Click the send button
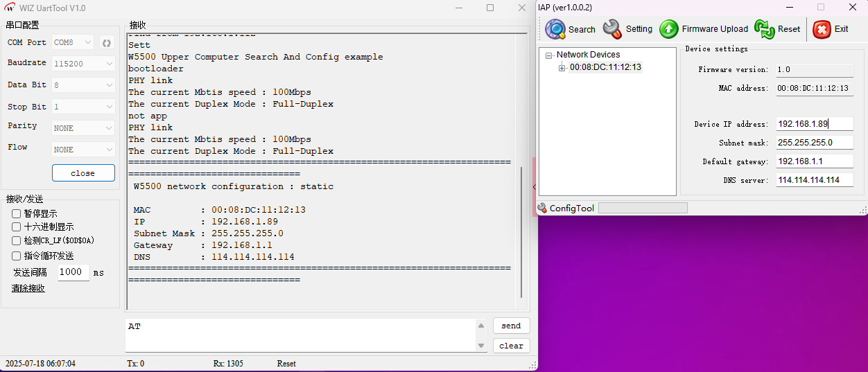868x372 pixels. pyautogui.click(x=511, y=326)
